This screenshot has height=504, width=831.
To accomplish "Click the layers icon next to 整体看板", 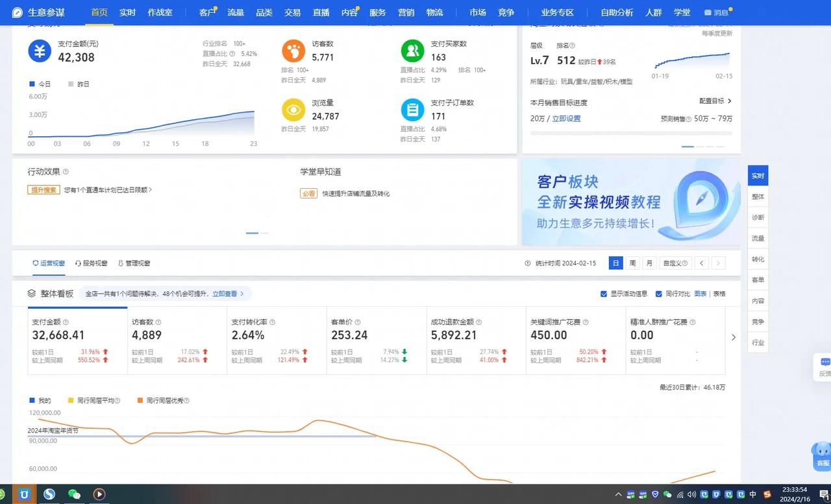I will tap(32, 294).
